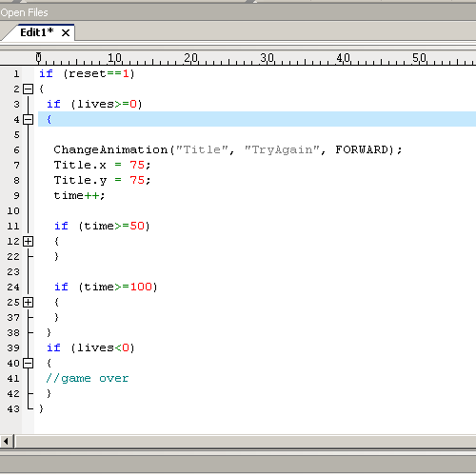Viewport: 476px width, 476px height.
Task: Click line number 43 in the gutter
Action: (13, 408)
